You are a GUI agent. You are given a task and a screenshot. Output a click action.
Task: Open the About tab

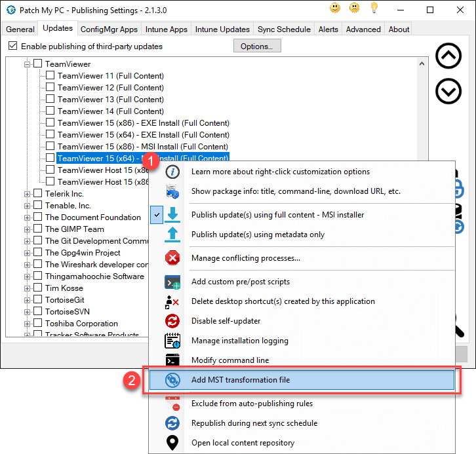pyautogui.click(x=399, y=29)
